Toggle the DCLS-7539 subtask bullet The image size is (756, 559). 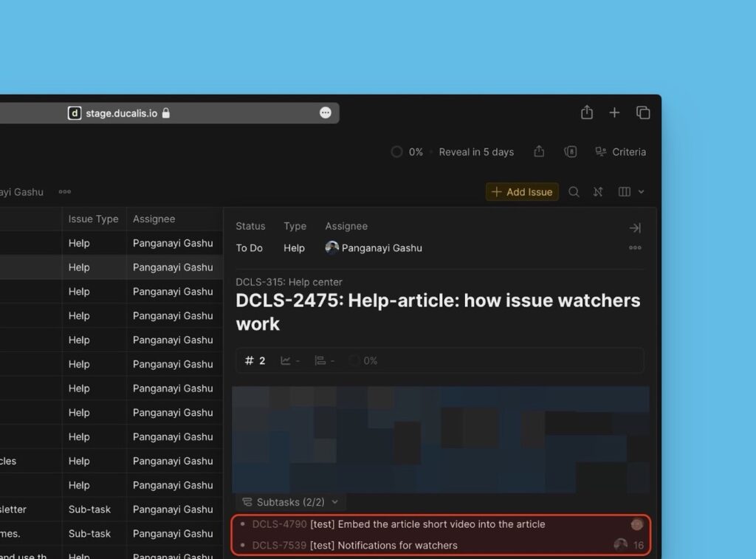point(244,545)
